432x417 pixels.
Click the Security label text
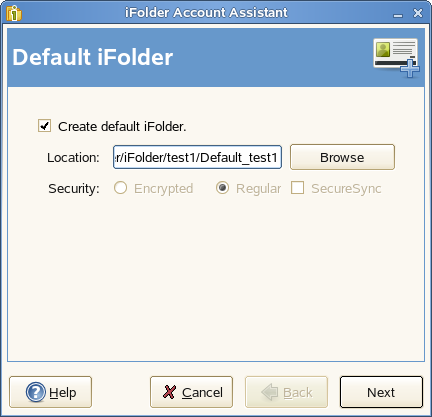(74, 188)
